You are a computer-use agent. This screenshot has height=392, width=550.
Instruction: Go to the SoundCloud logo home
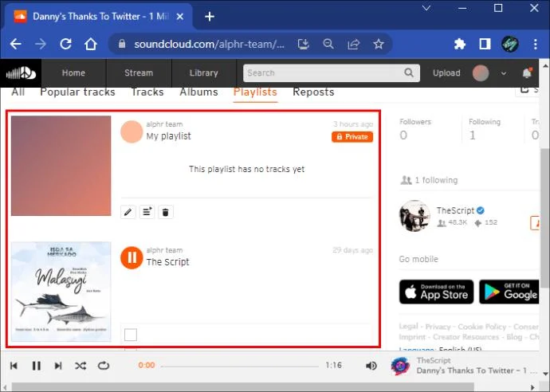click(21, 73)
